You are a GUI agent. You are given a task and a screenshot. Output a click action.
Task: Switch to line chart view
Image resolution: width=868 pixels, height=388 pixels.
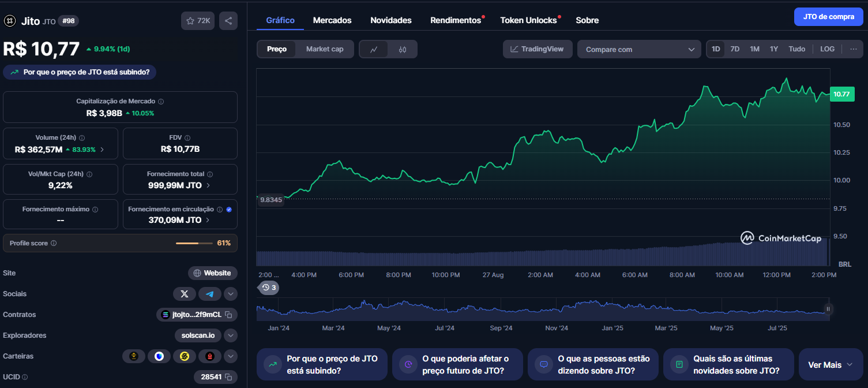pos(374,49)
